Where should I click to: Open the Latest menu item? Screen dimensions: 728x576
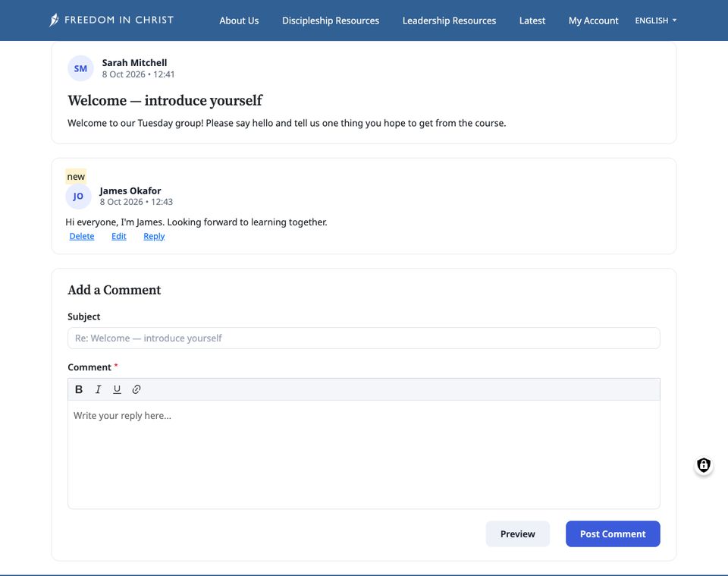click(532, 20)
